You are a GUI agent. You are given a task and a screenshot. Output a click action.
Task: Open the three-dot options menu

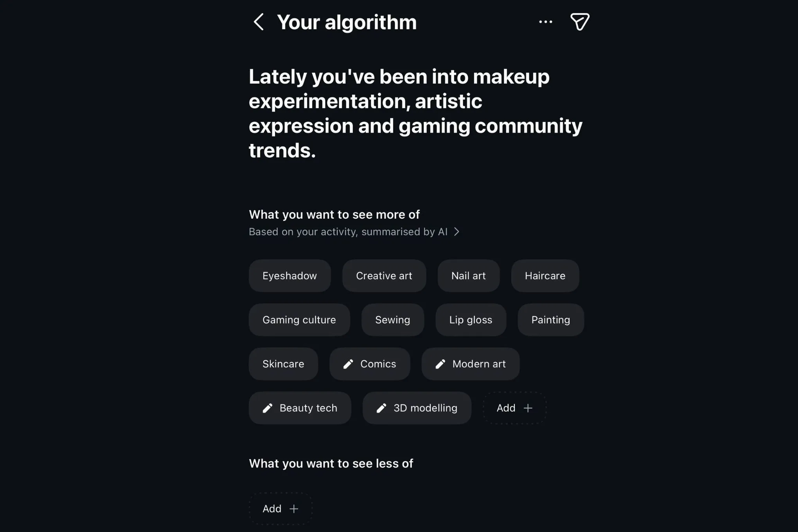[x=545, y=22]
